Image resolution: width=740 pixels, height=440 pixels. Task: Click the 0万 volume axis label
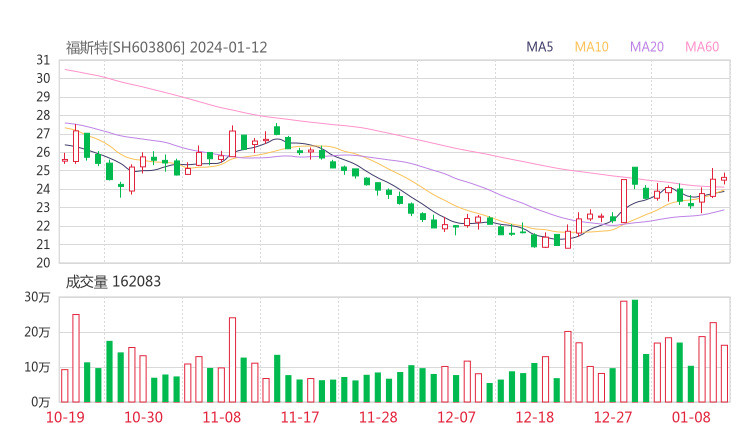tap(41, 402)
